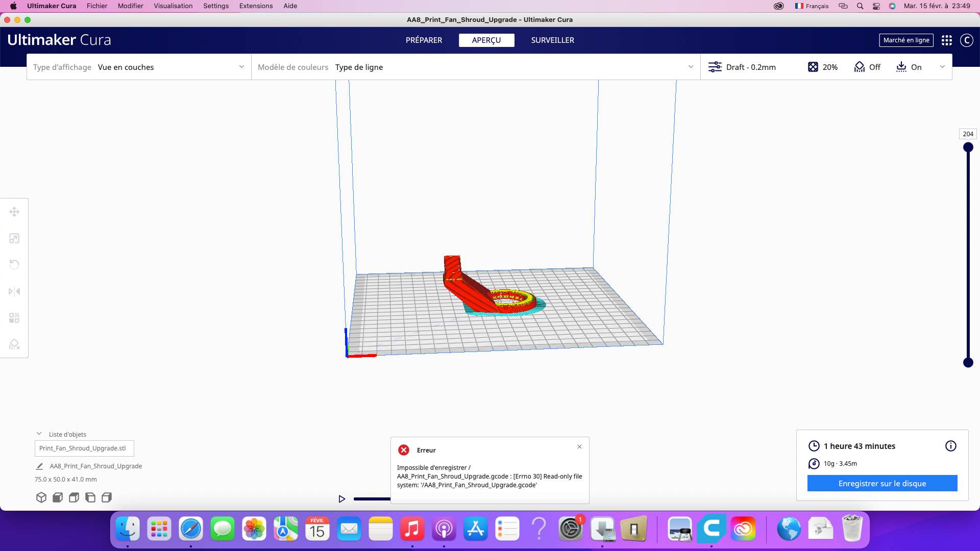Click the print time info icon
The image size is (980, 551).
(x=950, y=446)
